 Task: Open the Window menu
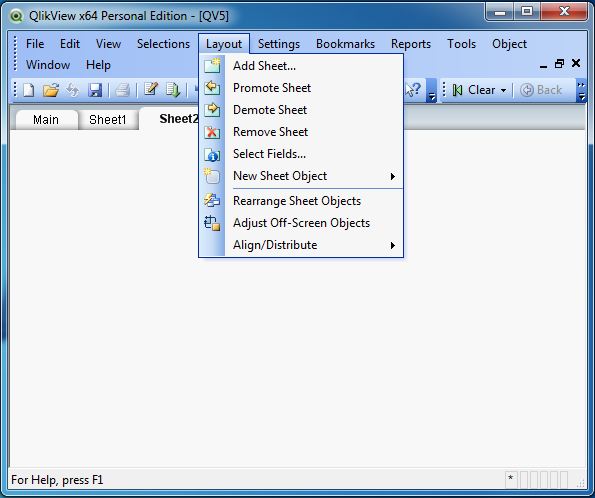click(x=48, y=65)
